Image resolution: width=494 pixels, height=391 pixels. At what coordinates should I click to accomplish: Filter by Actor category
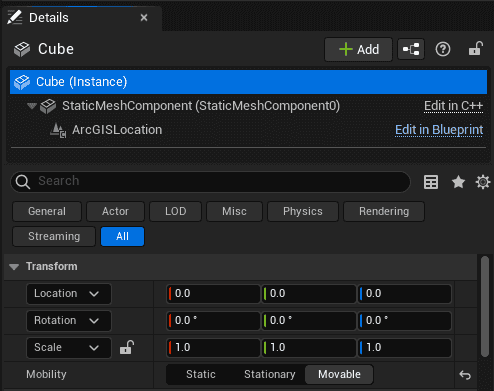pos(115,211)
